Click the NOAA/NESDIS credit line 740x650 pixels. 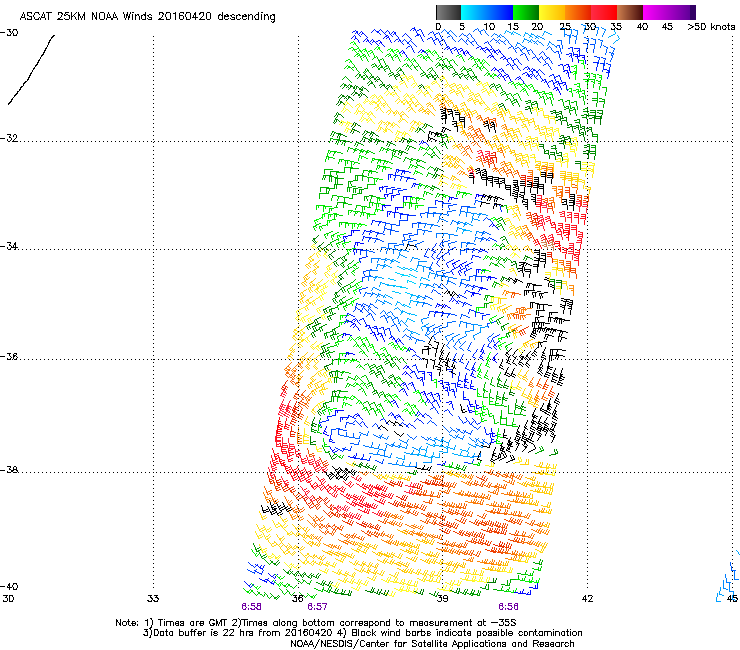coord(432,644)
